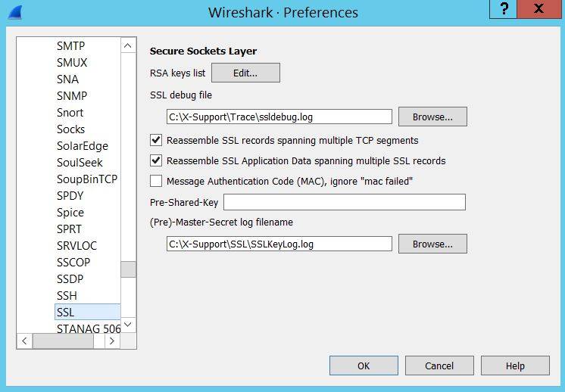The width and height of the screenshot is (565, 392).
Task: Toggle reassemble SSL records spanning TCP segments
Action: tap(156, 140)
